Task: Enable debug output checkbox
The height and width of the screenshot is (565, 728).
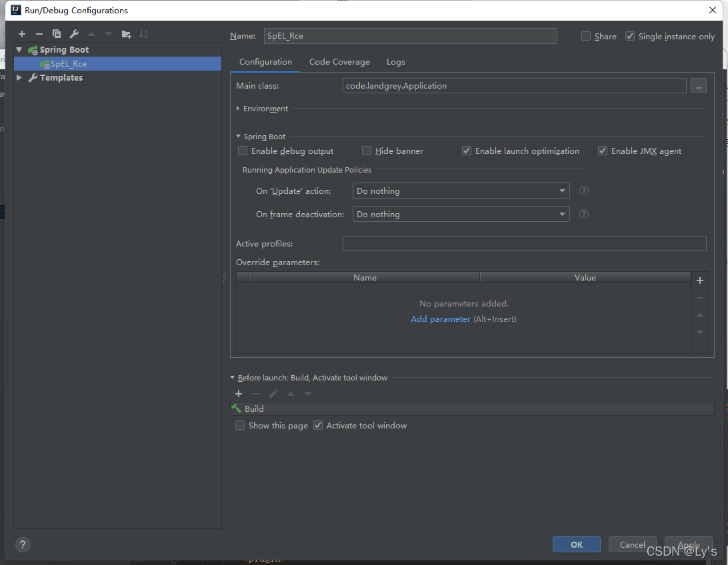Action: coord(243,151)
